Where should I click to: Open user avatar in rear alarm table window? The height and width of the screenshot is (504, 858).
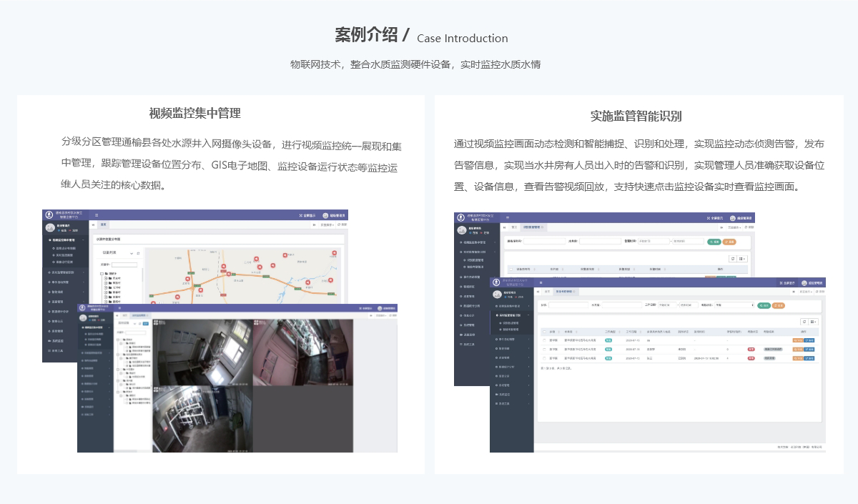coord(733,218)
